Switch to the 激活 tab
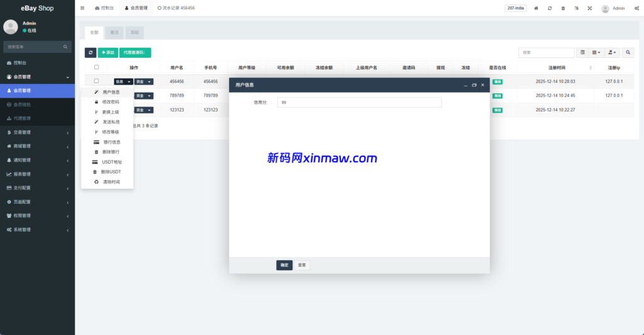Screen dimensions: 644x335 [x=114, y=33]
